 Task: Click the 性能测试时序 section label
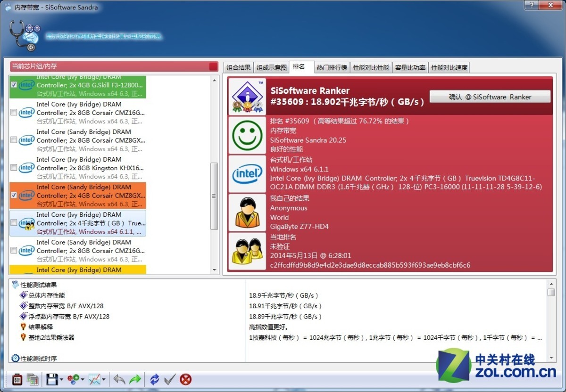pos(39,359)
